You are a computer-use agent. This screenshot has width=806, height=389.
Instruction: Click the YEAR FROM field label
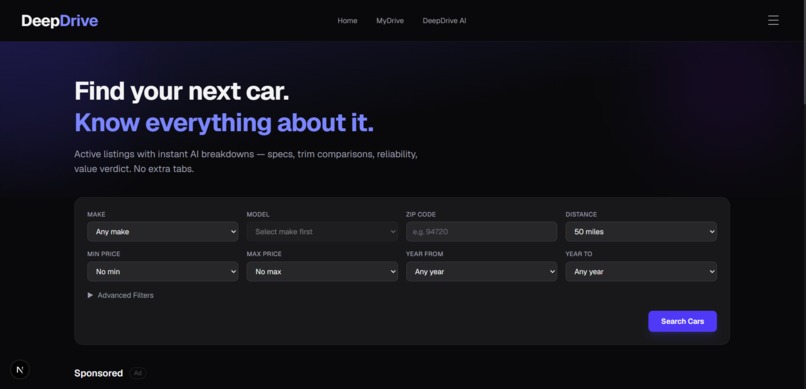425,254
